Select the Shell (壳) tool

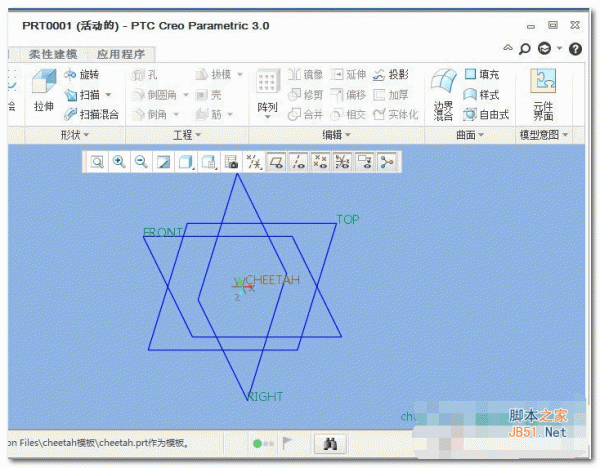coord(209,95)
